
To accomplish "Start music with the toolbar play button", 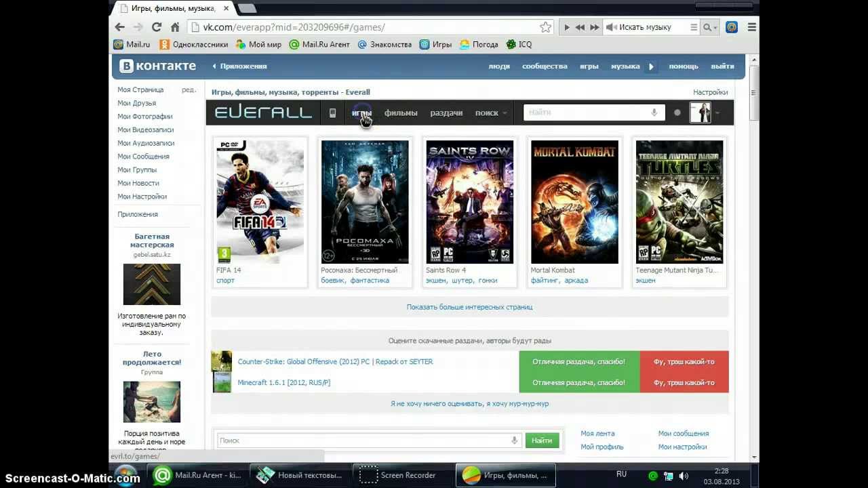I will point(567,27).
